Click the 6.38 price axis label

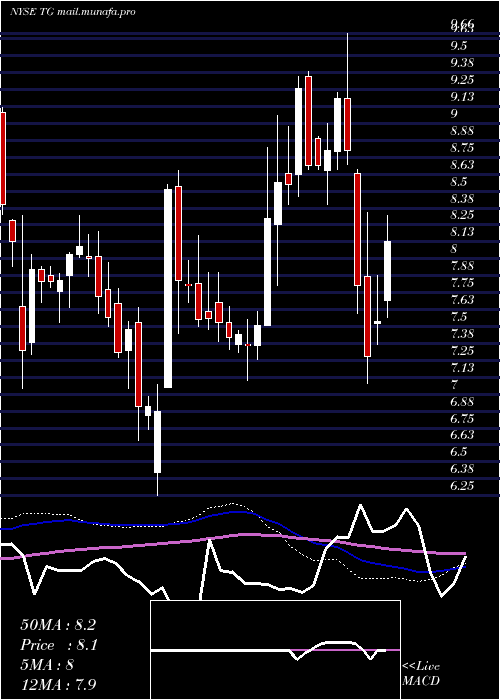(x=462, y=469)
